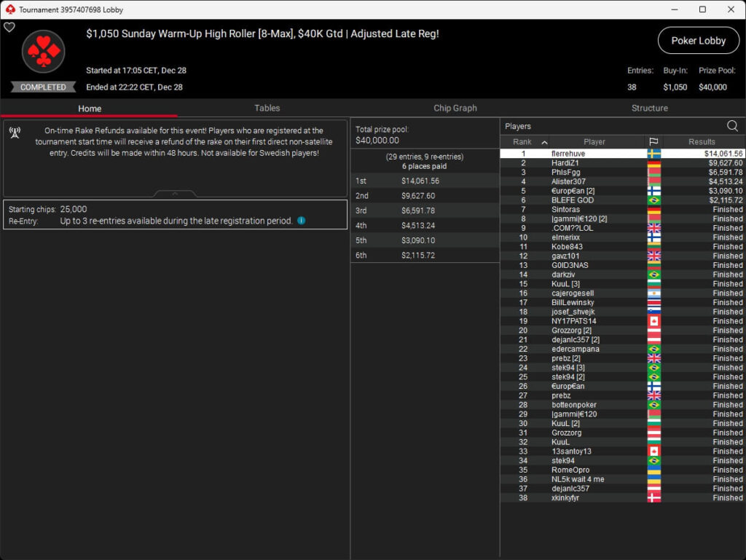This screenshot has height=560, width=746.
Task: Open the Poker Lobby button
Action: (x=698, y=41)
